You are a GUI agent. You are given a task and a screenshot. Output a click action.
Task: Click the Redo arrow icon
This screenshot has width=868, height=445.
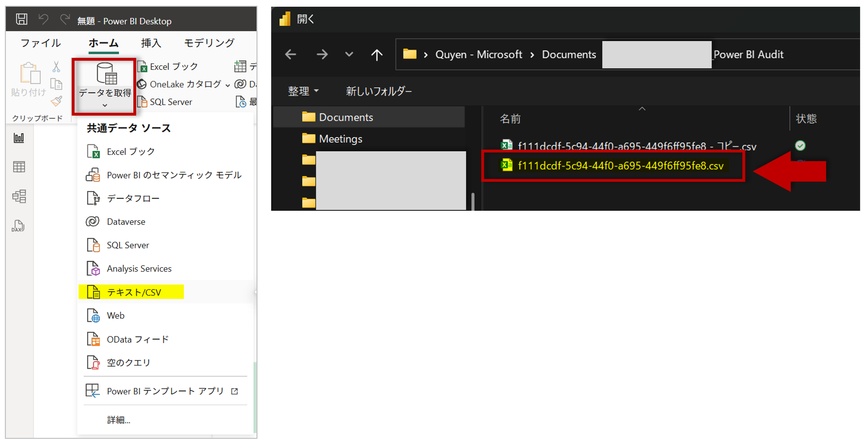click(x=65, y=19)
